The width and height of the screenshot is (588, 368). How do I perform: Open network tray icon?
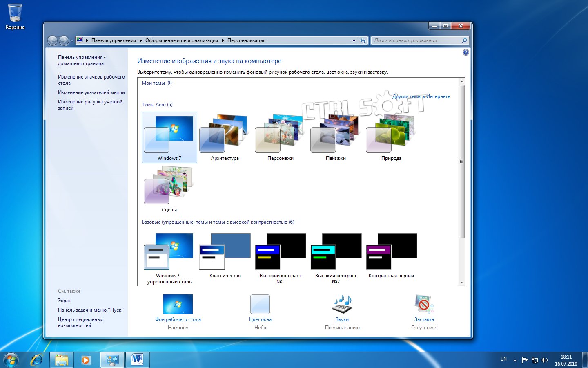point(535,360)
